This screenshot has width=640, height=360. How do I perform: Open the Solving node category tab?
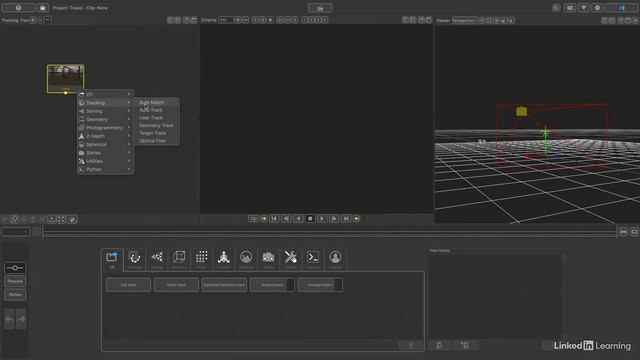157,260
